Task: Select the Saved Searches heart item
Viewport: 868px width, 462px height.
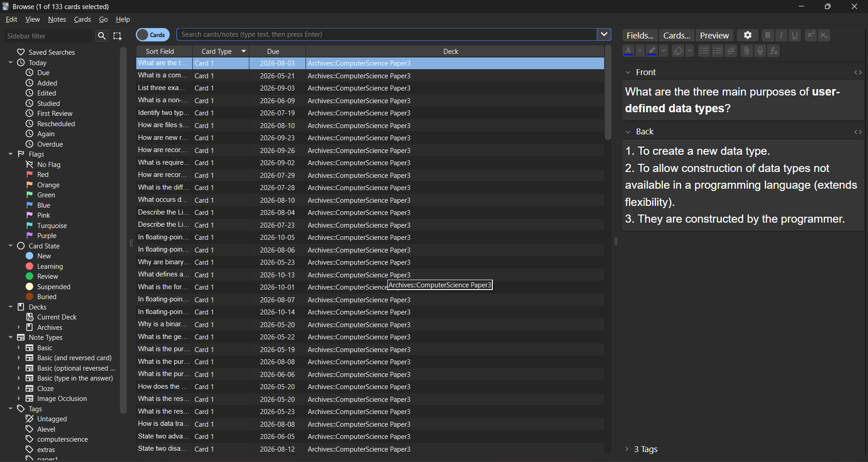Action: point(46,52)
